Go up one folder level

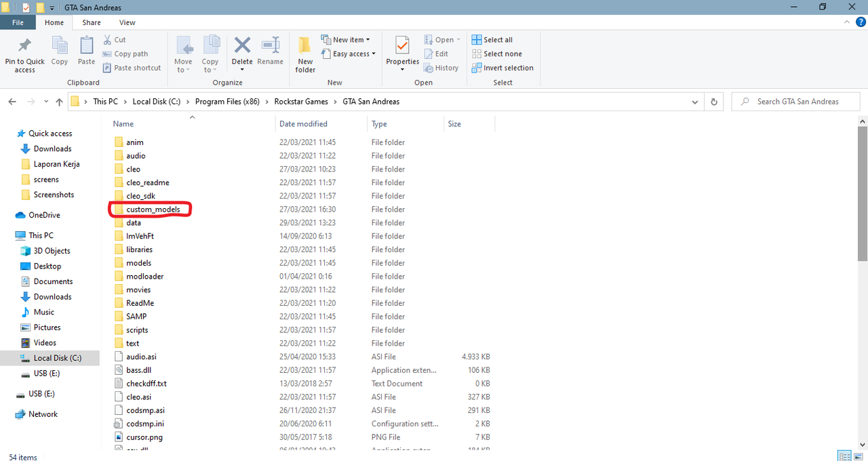click(59, 102)
